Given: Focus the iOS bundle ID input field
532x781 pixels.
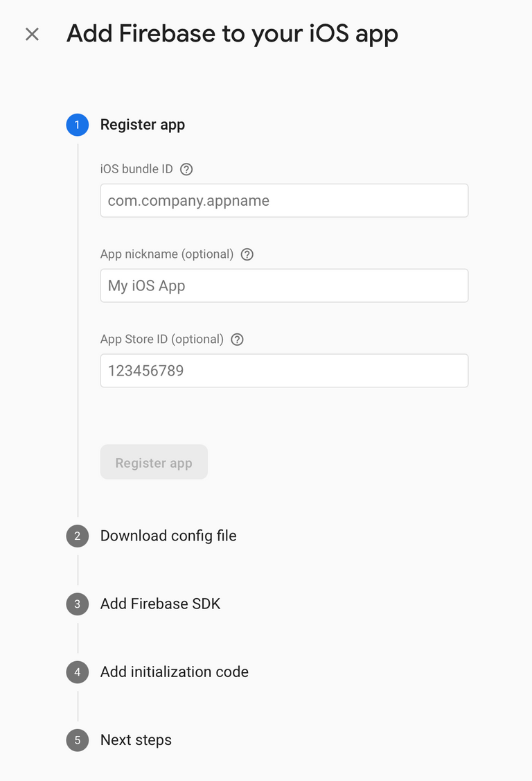Looking at the screenshot, I should tap(284, 201).
